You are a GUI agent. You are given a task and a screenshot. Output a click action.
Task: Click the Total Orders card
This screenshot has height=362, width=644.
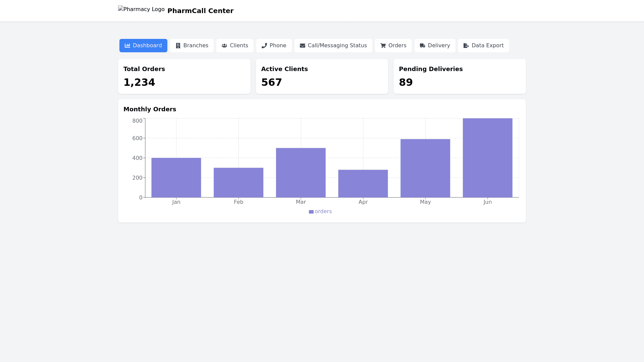point(184,76)
